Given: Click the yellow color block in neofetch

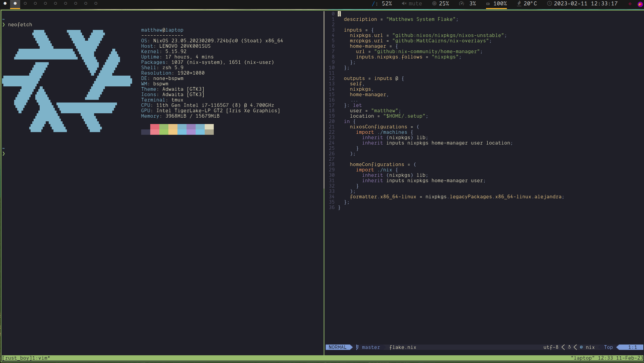Looking at the screenshot, I should 173,129.
